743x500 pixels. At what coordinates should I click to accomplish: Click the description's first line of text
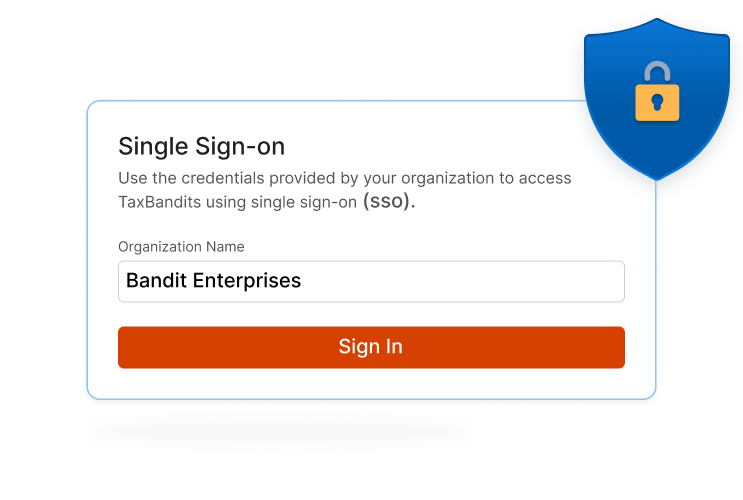(x=345, y=178)
